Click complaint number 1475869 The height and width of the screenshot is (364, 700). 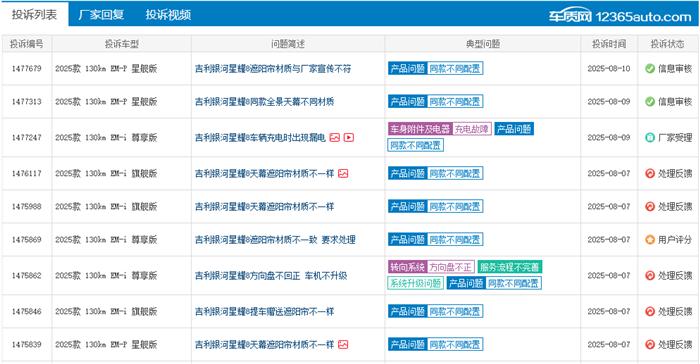click(x=27, y=240)
